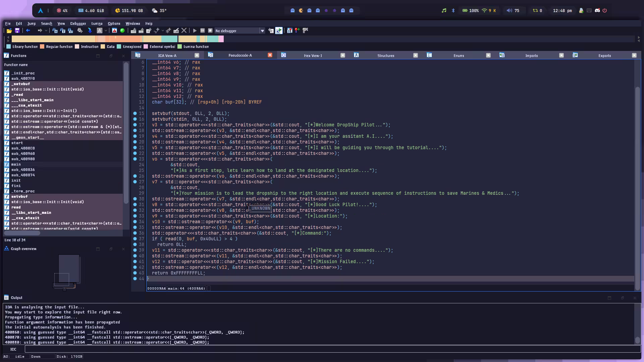The height and width of the screenshot is (362, 644).
Task: Click the X delete icon in the toolbar
Action: (184, 31)
